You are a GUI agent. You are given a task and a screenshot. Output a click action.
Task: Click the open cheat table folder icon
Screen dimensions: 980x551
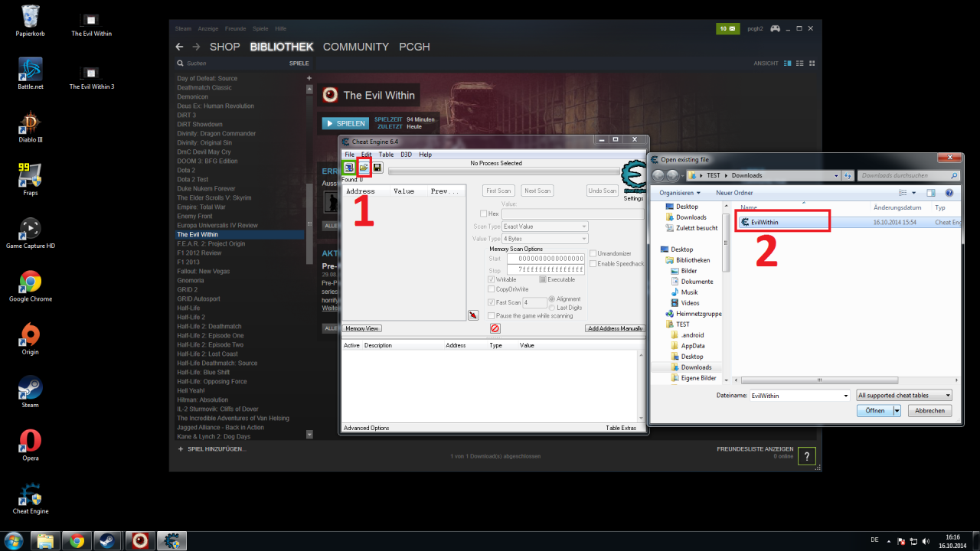point(364,167)
